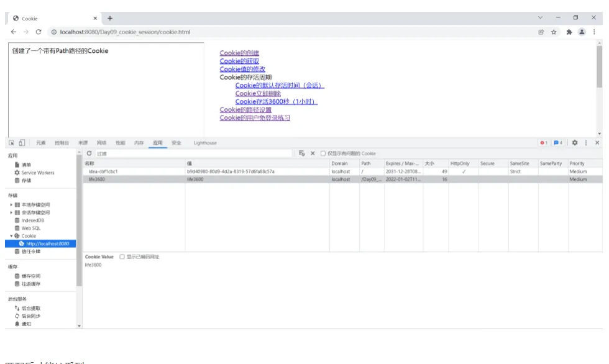
Task: Expand the session storage tree node
Action: coord(11,212)
